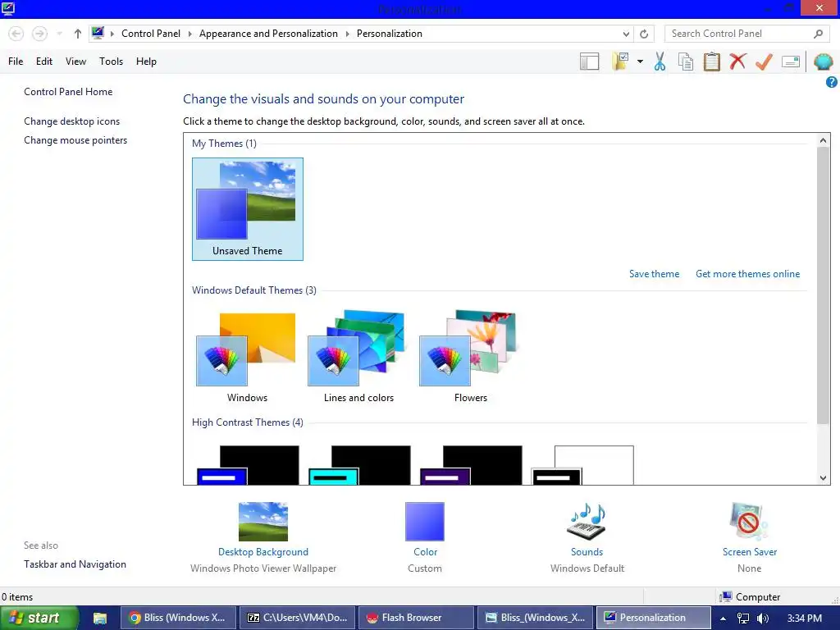The height and width of the screenshot is (630, 840).
Task: Toggle the navigation pane toolbar icon
Action: coord(589,62)
